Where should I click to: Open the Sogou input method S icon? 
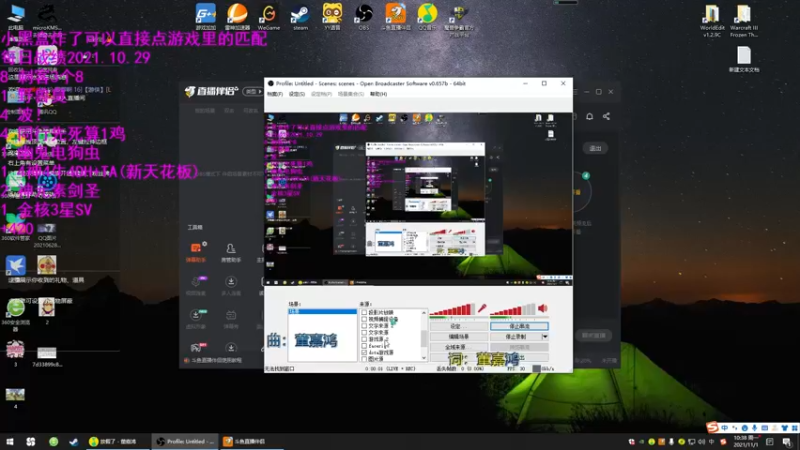tap(712, 428)
